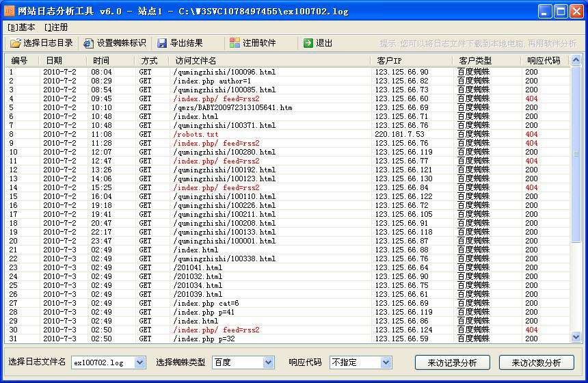Click the 退出 toolbar label

[324, 43]
